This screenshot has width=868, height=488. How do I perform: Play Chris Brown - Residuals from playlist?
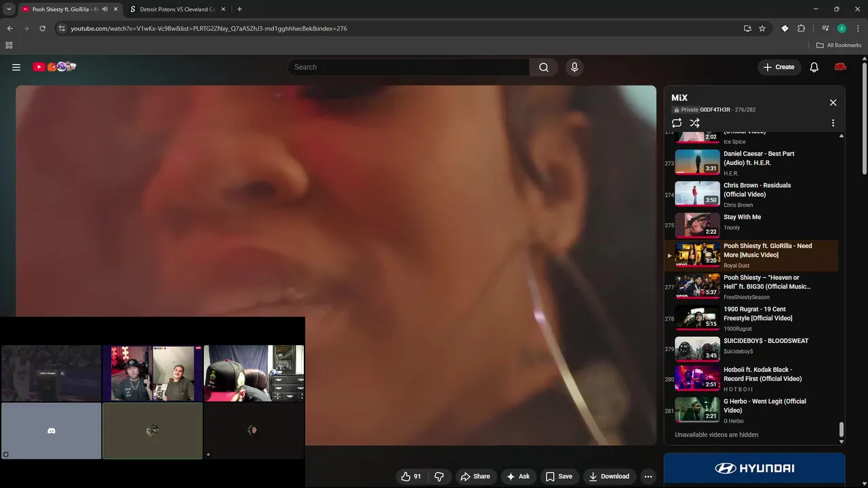[751, 195]
